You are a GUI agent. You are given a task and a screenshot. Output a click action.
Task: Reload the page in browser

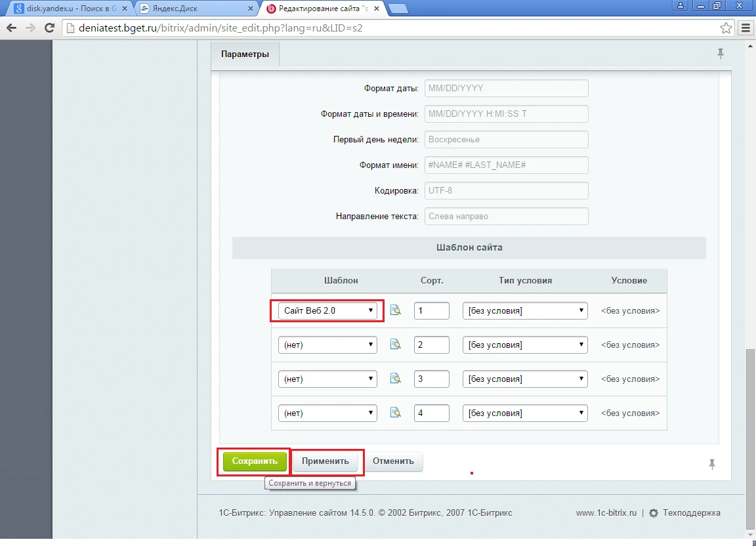click(x=49, y=28)
